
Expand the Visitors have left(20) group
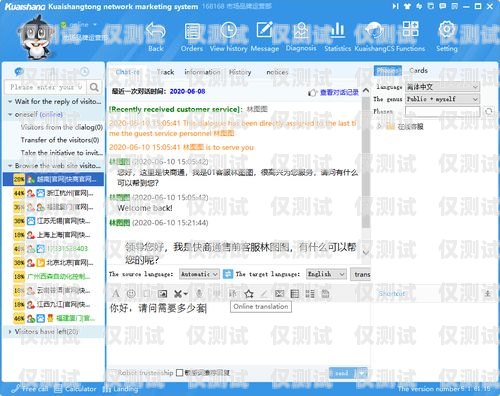coord(10,332)
